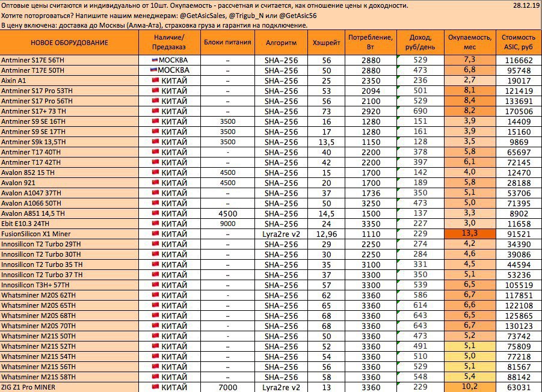Select the FusionSilicon X1 Miner name cell
This screenshot has width=542, height=392.
click(69, 234)
